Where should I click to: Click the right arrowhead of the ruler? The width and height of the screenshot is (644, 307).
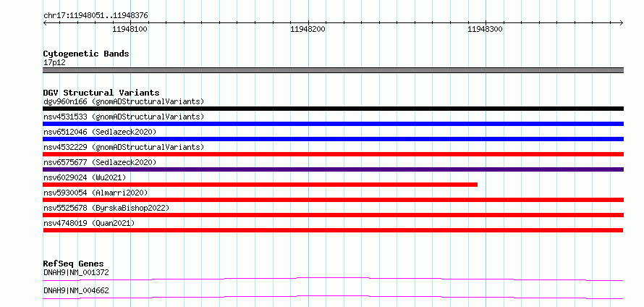pyautogui.click(x=622, y=22)
